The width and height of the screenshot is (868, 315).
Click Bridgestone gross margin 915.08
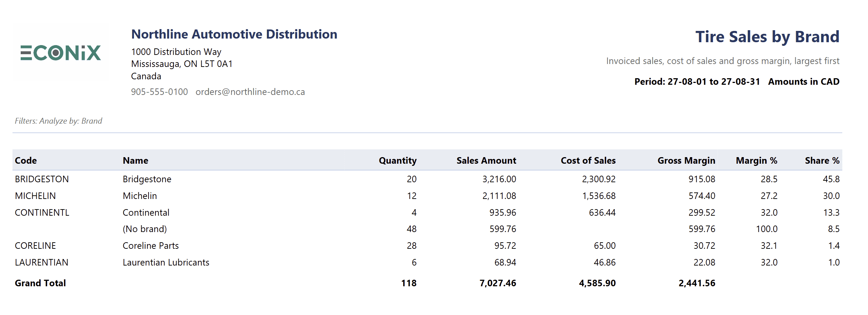pos(702,179)
